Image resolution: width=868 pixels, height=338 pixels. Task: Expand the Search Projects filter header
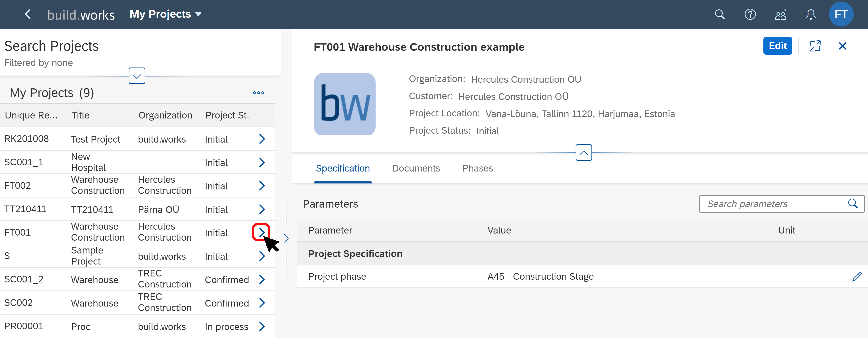point(137,76)
